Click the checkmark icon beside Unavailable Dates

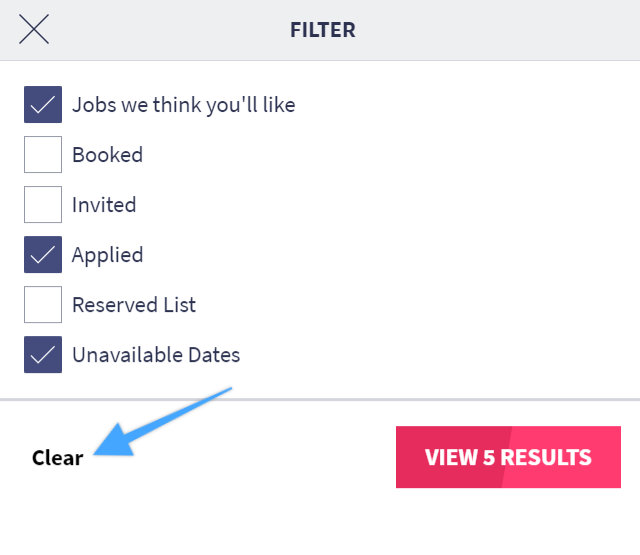coord(43,355)
